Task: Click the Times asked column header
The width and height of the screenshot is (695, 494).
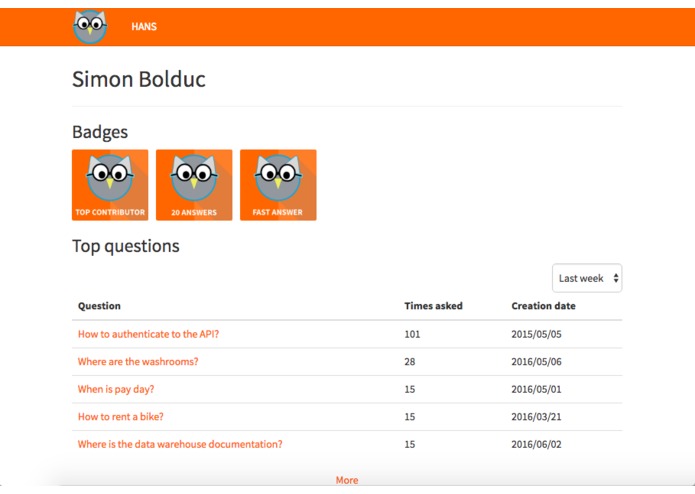Action: coord(433,306)
